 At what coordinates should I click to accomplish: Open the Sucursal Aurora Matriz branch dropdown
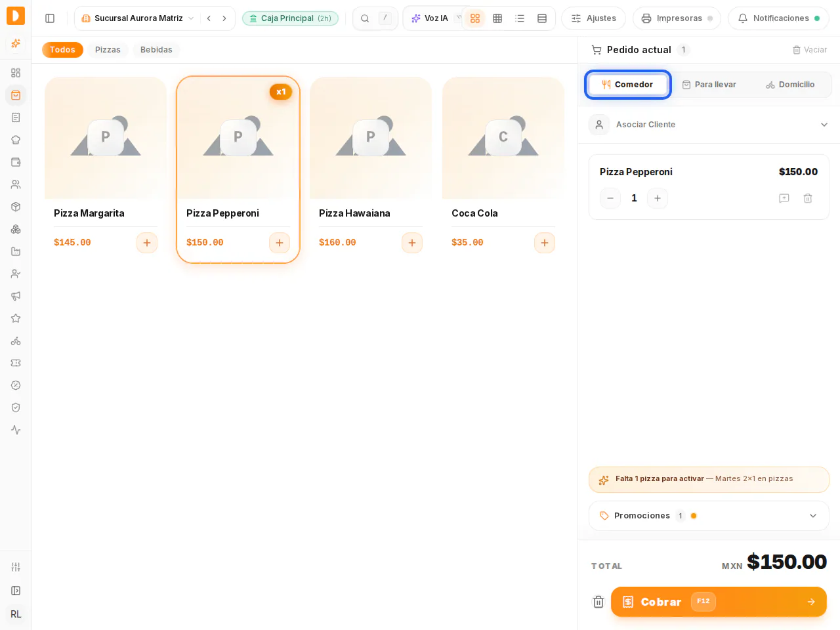coord(138,18)
